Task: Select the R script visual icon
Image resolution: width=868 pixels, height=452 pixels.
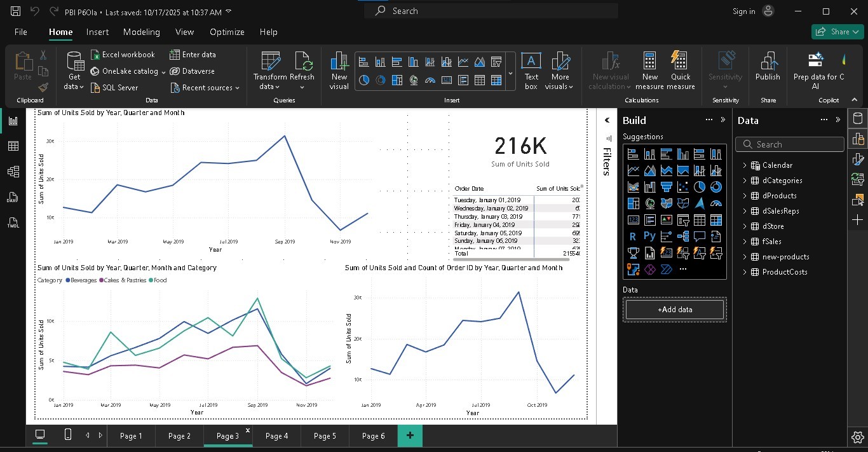Action: [x=634, y=236]
